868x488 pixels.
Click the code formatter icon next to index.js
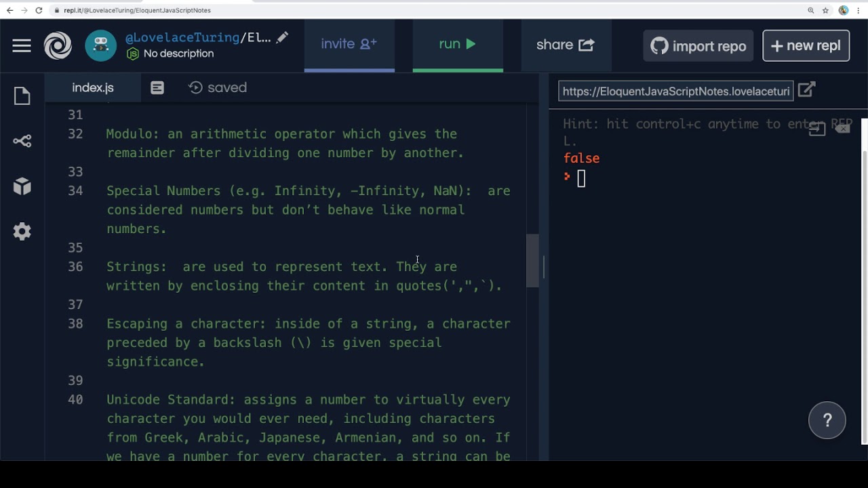(x=157, y=88)
